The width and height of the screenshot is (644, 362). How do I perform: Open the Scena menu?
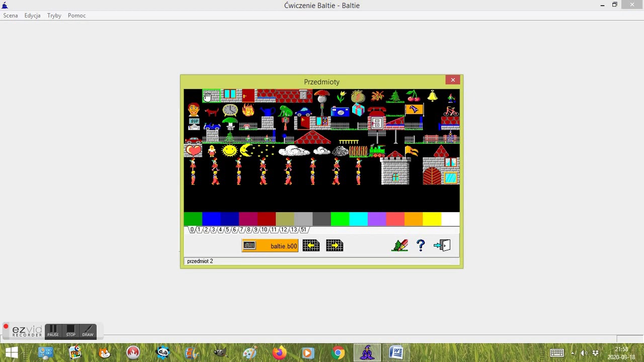pos(11,16)
